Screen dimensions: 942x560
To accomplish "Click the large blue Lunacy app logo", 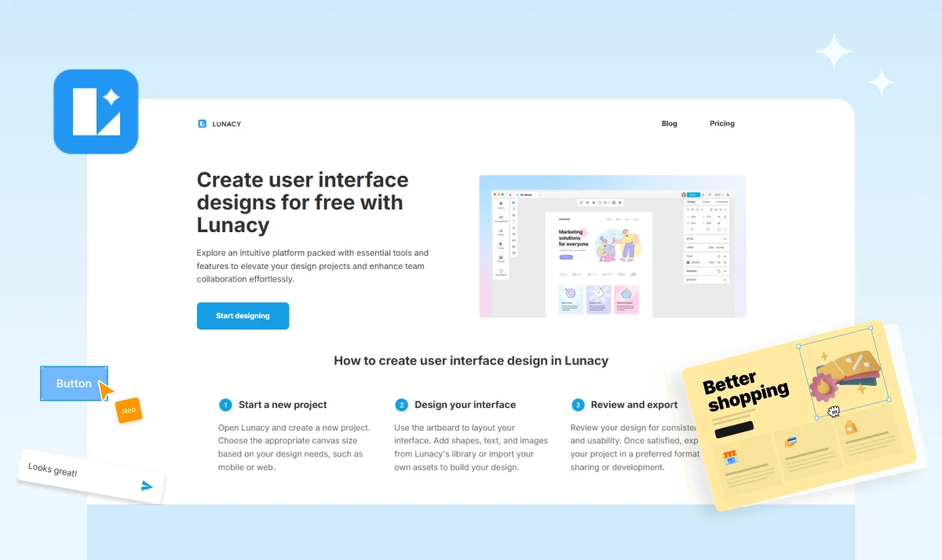I will tap(96, 111).
